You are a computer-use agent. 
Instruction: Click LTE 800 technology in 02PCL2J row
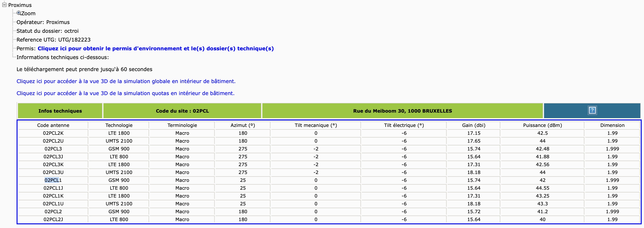click(x=119, y=219)
